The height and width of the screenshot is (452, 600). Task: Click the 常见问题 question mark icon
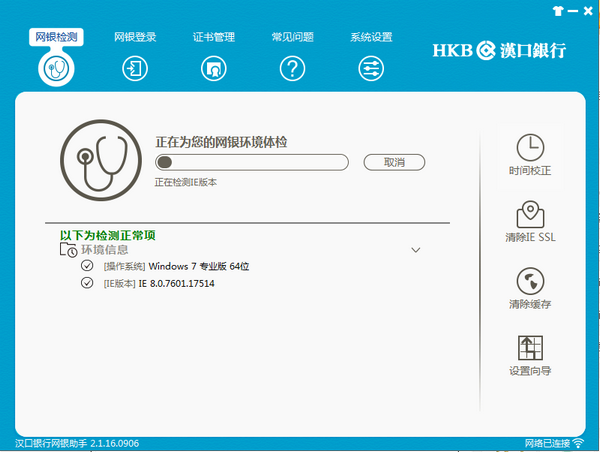click(x=292, y=69)
